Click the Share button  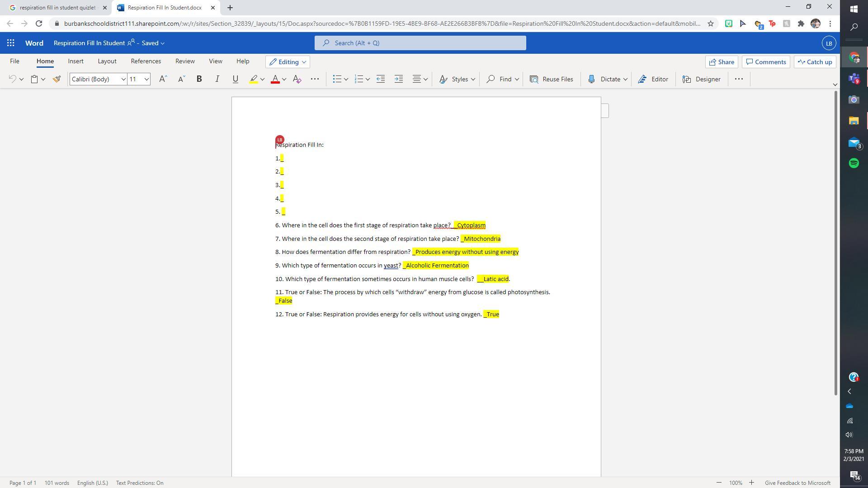tap(722, 62)
